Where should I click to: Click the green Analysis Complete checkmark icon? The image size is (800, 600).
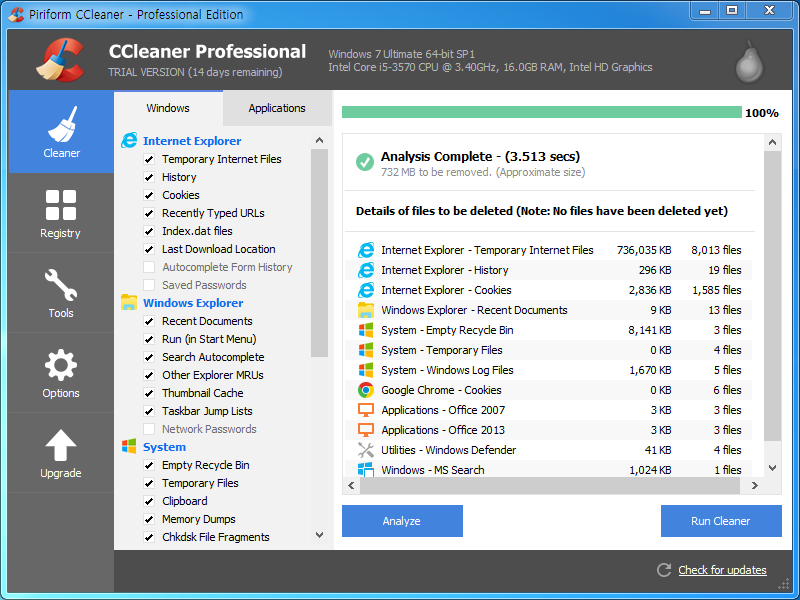click(x=364, y=162)
